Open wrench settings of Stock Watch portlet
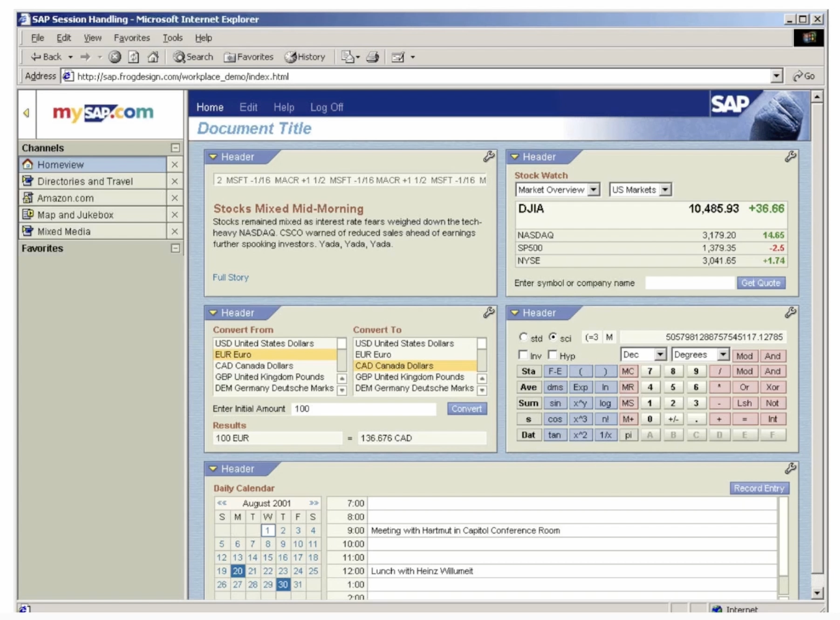840x620 pixels. (790, 157)
